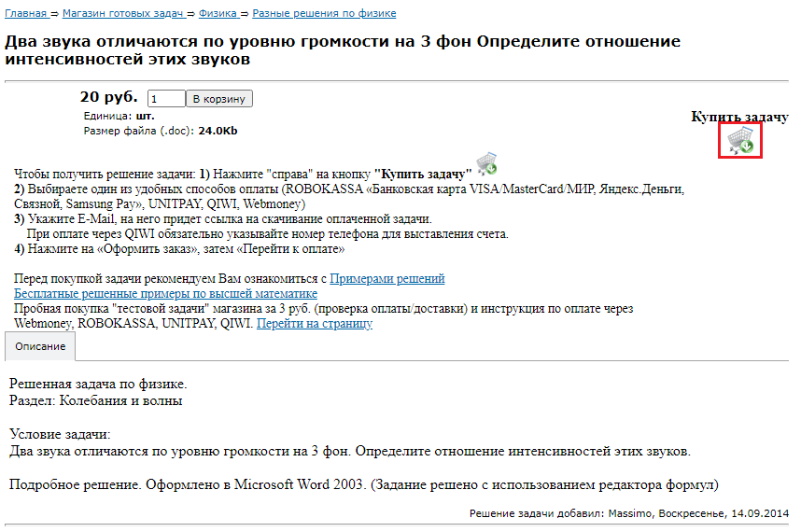Click the 20 руб. price text
This screenshot has width=801, height=532.
[x=109, y=96]
